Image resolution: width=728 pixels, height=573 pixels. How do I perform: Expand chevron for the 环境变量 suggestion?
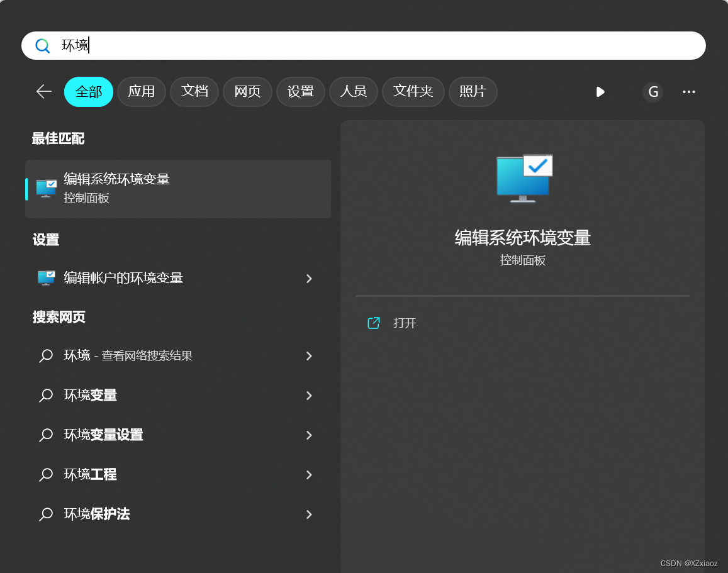[309, 395]
